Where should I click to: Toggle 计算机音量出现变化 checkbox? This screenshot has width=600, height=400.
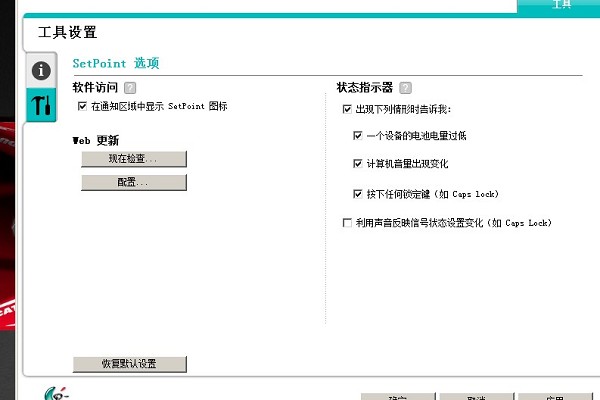[357, 164]
